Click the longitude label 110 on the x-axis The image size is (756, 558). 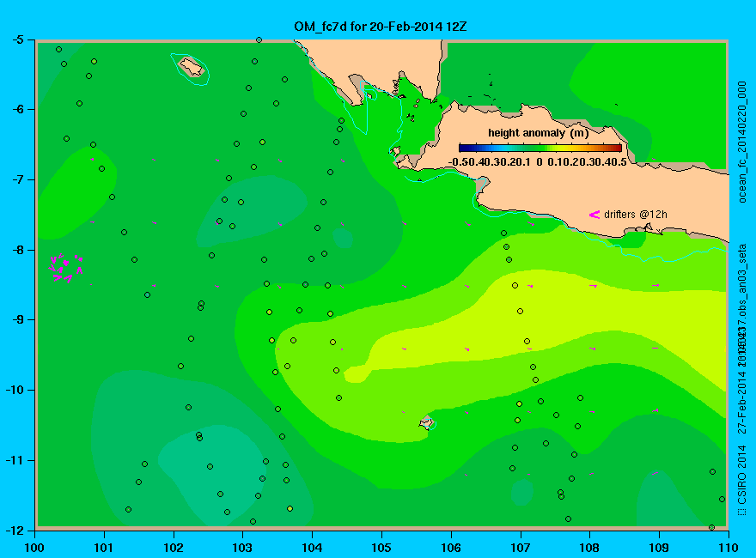tap(729, 548)
